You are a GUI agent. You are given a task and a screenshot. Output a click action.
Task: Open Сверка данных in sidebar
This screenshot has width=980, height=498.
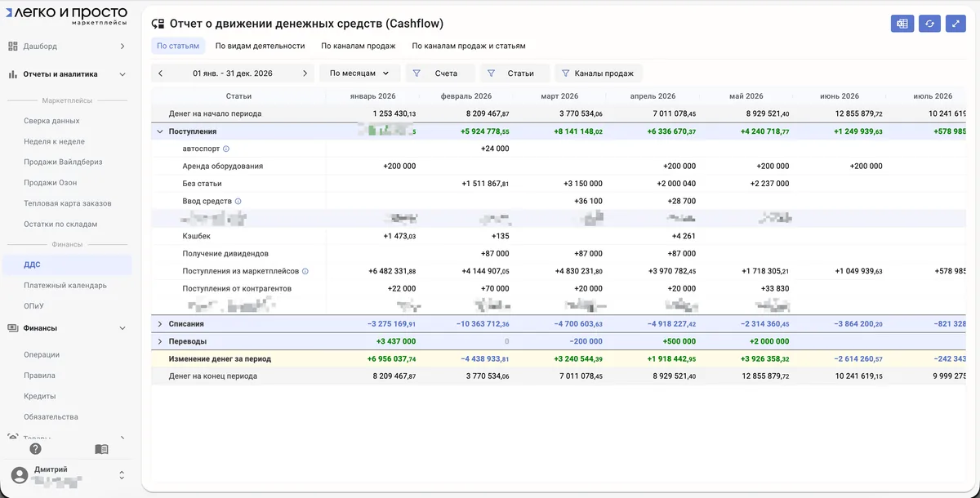click(52, 121)
